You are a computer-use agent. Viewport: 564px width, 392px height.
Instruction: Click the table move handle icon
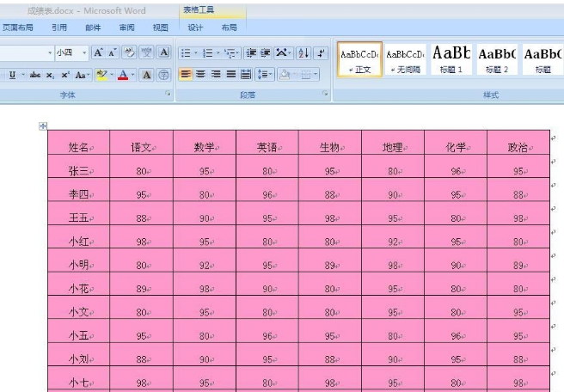click(43, 126)
